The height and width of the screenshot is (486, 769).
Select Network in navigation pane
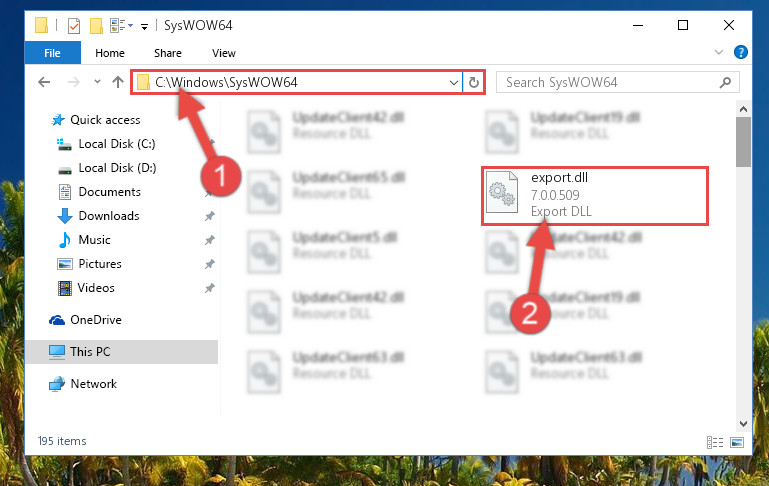[x=94, y=384]
